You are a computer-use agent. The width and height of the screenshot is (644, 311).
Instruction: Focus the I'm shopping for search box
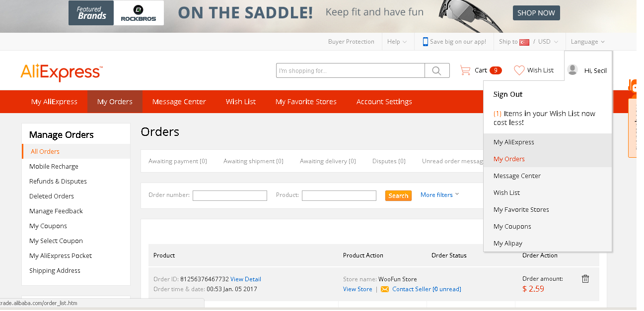click(x=351, y=70)
